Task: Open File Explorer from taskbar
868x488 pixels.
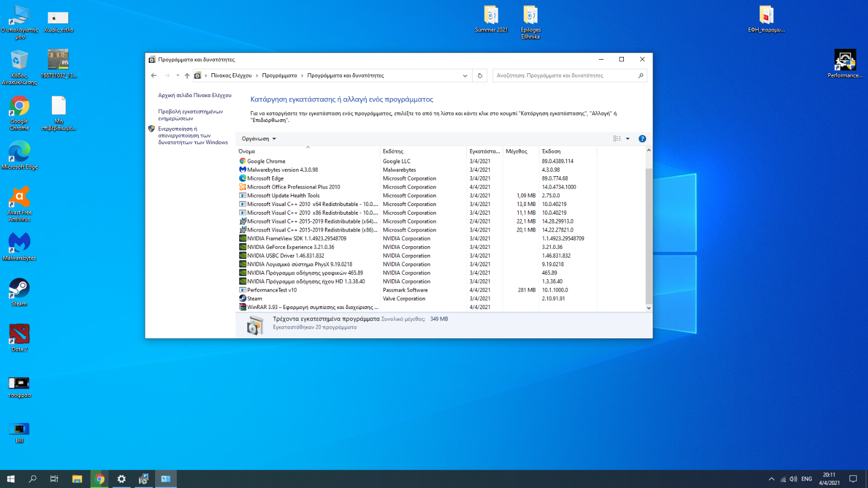Action: pyautogui.click(x=77, y=479)
